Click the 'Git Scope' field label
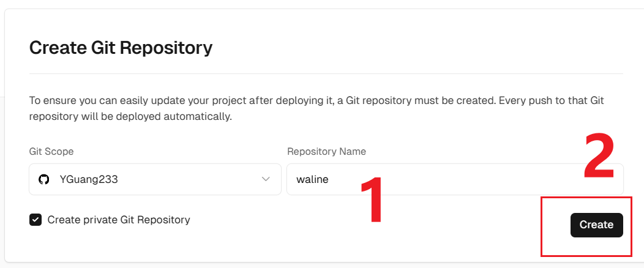644x268 pixels. pos(51,151)
